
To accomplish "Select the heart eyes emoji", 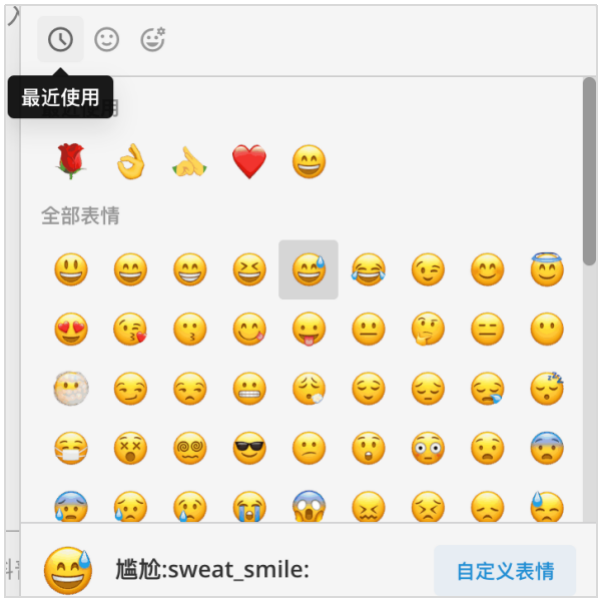I will [x=71, y=329].
